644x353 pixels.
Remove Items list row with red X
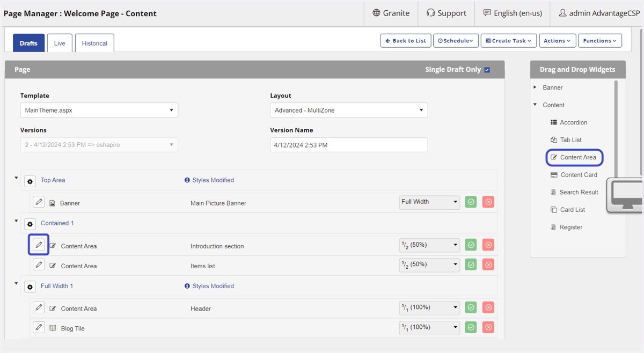488,264
